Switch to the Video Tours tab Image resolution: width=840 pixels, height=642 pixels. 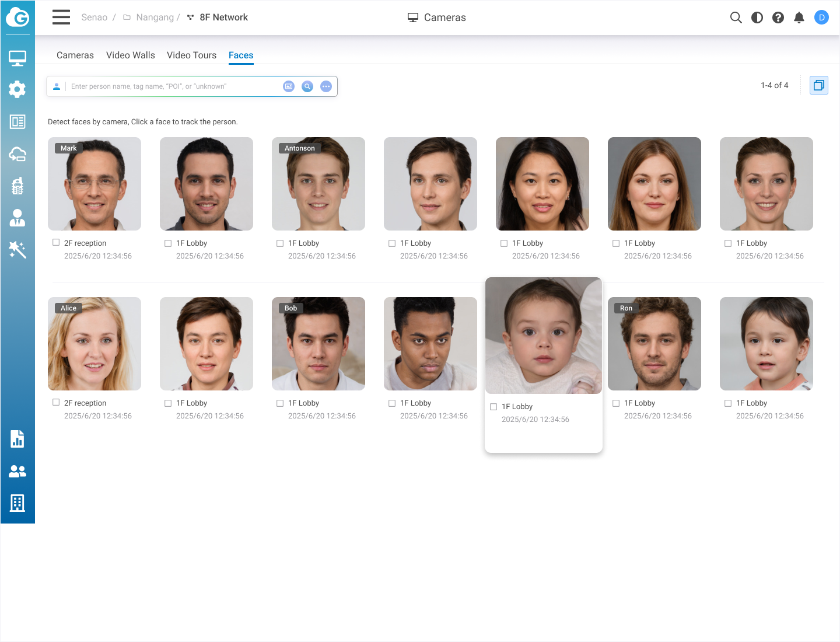tap(191, 55)
